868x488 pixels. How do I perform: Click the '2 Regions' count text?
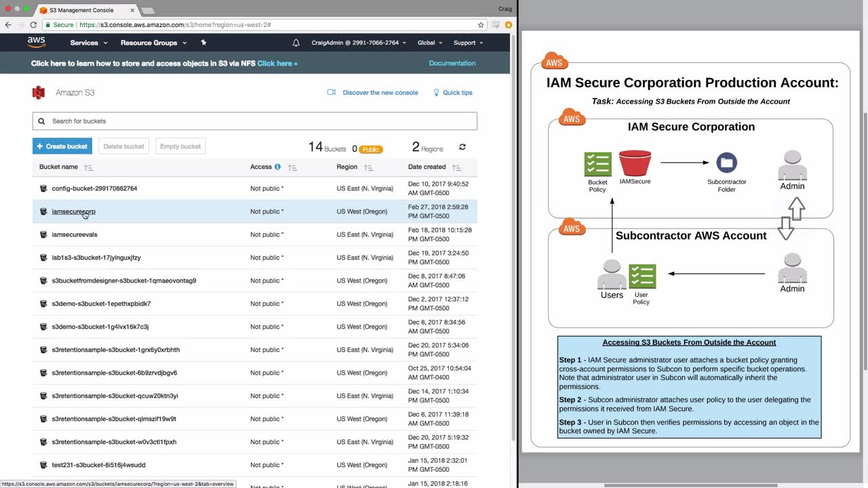pos(427,147)
